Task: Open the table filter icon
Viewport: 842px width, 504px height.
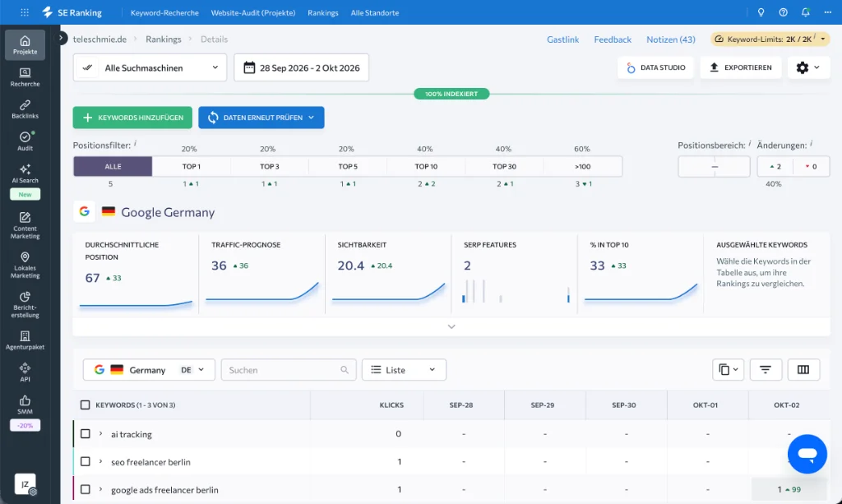Action: (766, 370)
